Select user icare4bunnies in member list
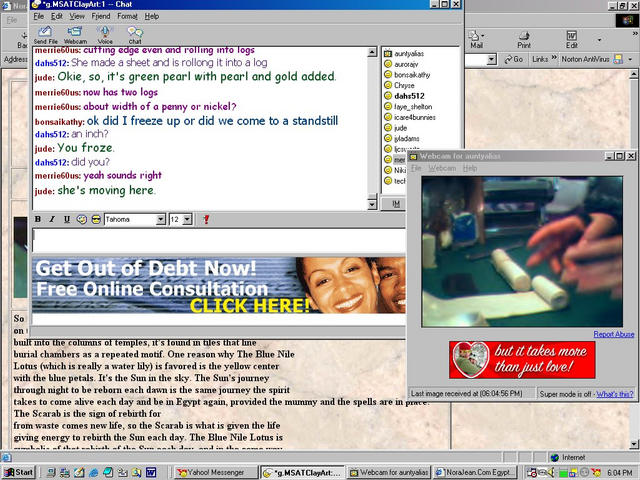The height and width of the screenshot is (480, 640). click(x=410, y=117)
